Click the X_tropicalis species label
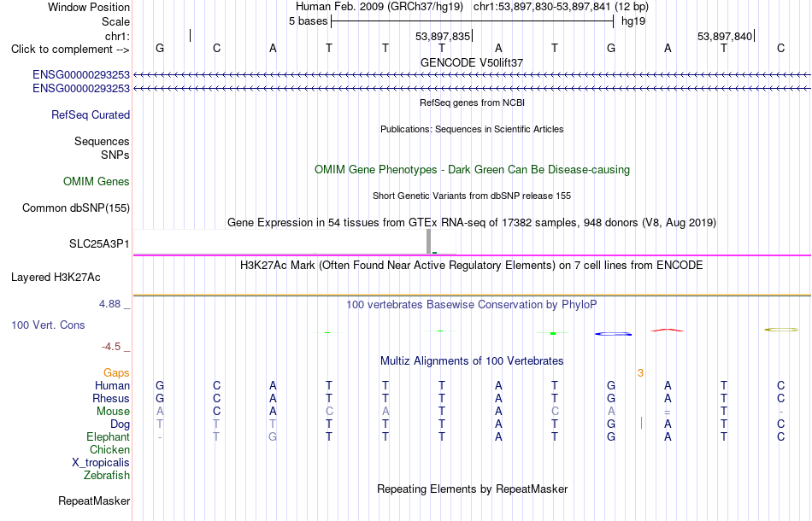Viewport: 812px width, 521px height. click(101, 463)
